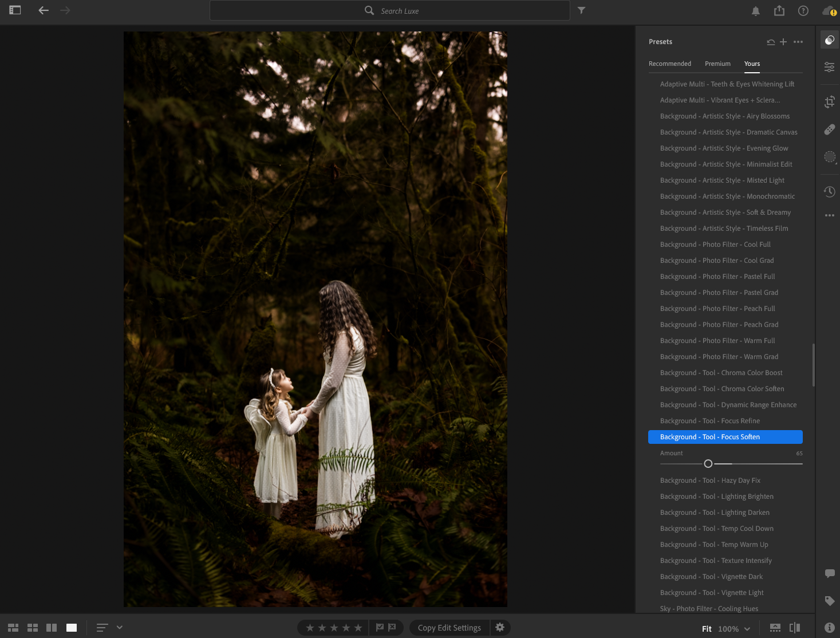Open the sort order dropdown chevron
Viewport: 840px width, 638px height.
coord(120,628)
